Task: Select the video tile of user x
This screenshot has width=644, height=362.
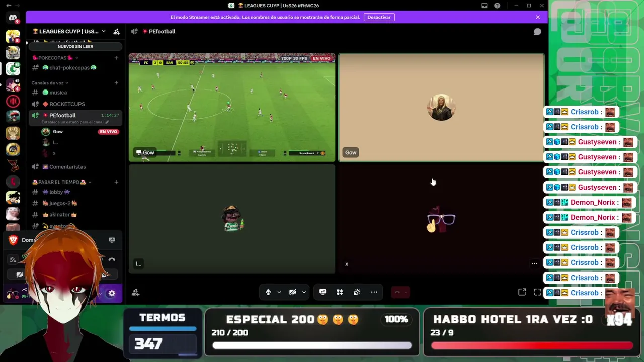Action: 441,219
